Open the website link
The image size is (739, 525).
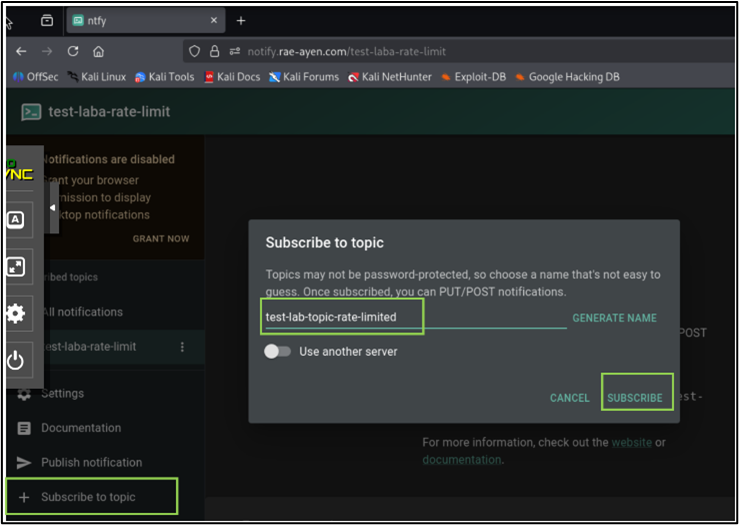pyautogui.click(x=632, y=443)
